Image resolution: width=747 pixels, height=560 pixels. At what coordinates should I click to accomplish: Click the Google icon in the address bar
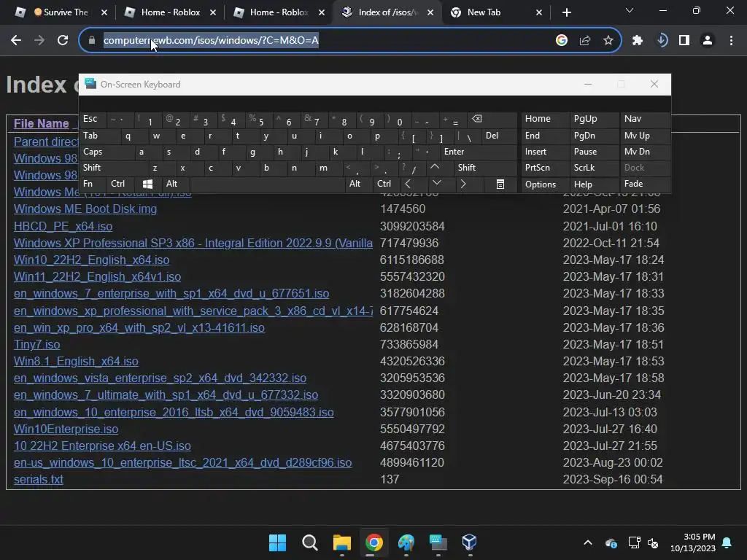pyautogui.click(x=561, y=41)
